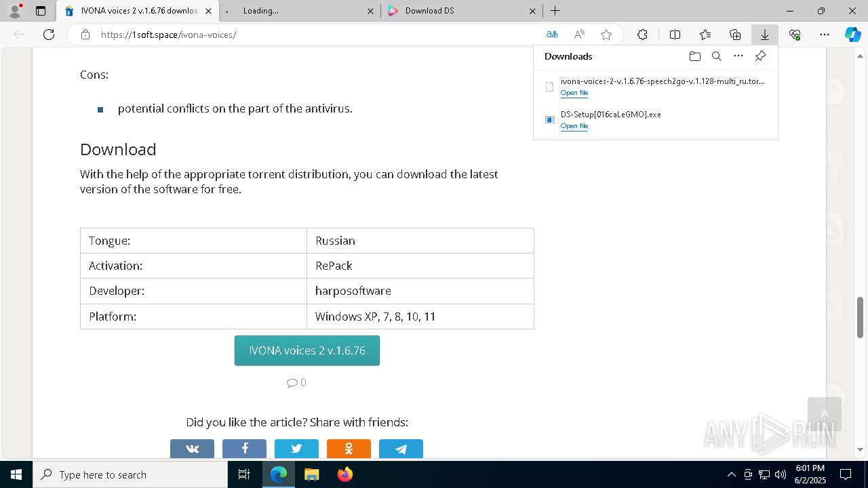This screenshot has height=488, width=868.
Task: Open the volume speaker tray icon
Action: (781, 474)
